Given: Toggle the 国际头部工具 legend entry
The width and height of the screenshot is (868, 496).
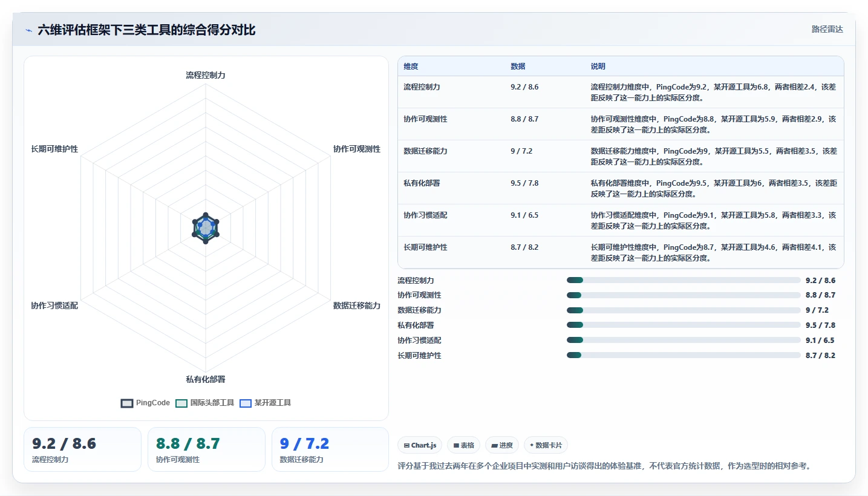Looking at the screenshot, I should click(204, 403).
